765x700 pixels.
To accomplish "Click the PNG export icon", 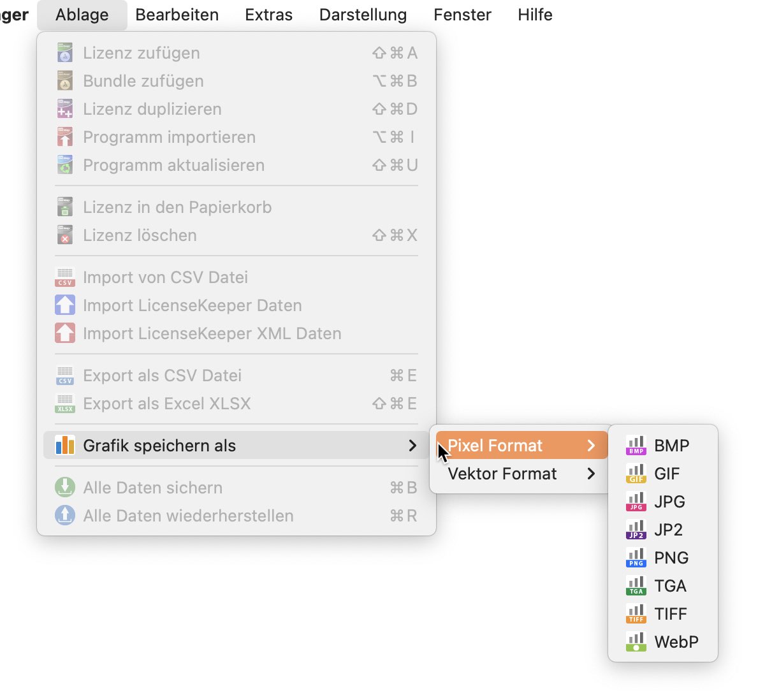I will click(636, 558).
